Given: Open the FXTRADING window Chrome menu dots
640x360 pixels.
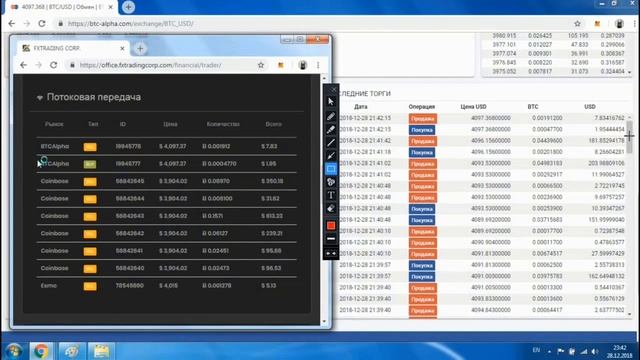Looking at the screenshot, I should pos(318,65).
